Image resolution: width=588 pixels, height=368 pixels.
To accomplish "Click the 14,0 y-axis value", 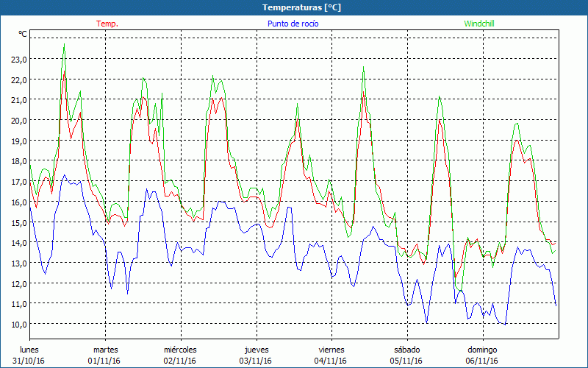I will tap(18, 242).
